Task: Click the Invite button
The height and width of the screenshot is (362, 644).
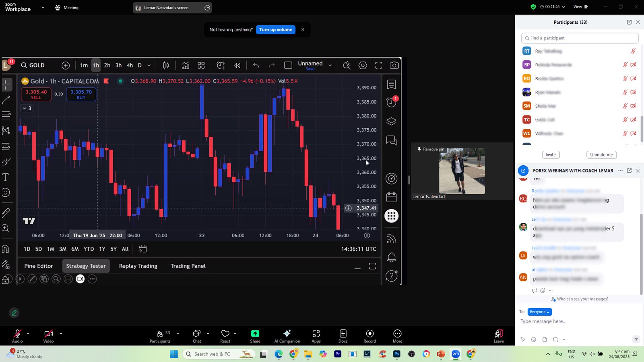Action: 550,155
